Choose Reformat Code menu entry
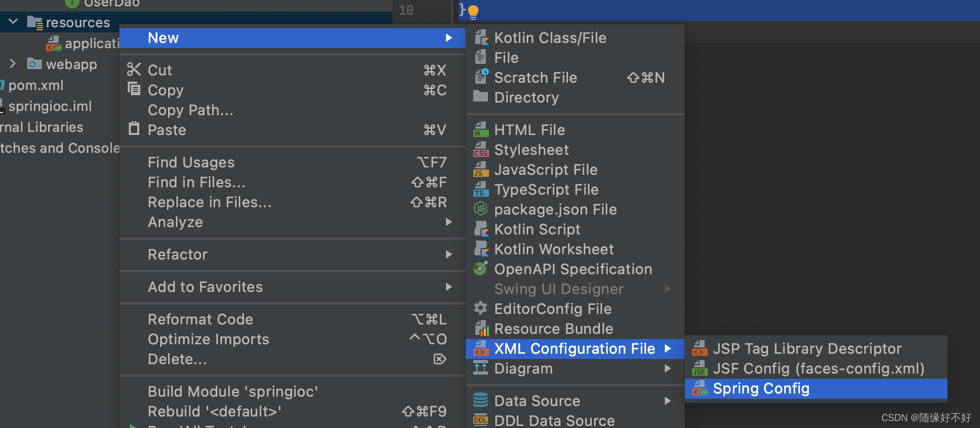Viewport: 980px width, 428px height. click(x=293, y=319)
